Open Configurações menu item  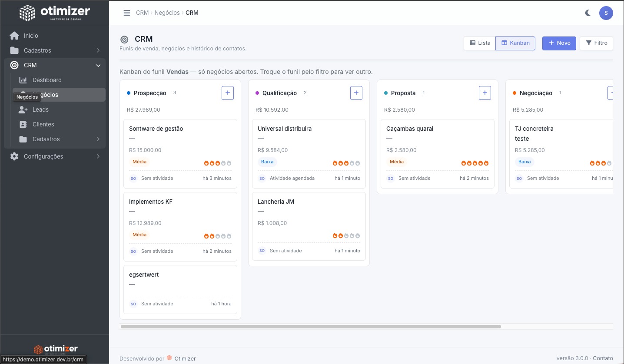[x=54, y=156]
